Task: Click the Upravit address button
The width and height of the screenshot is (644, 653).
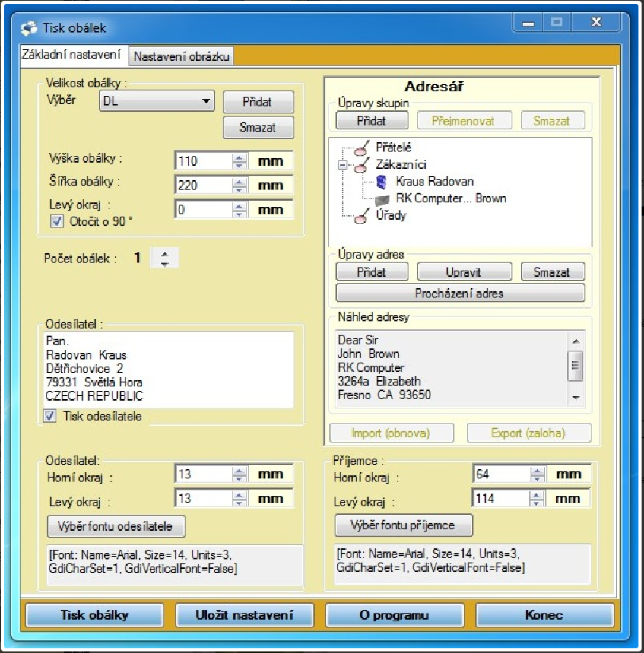Action: [464, 272]
